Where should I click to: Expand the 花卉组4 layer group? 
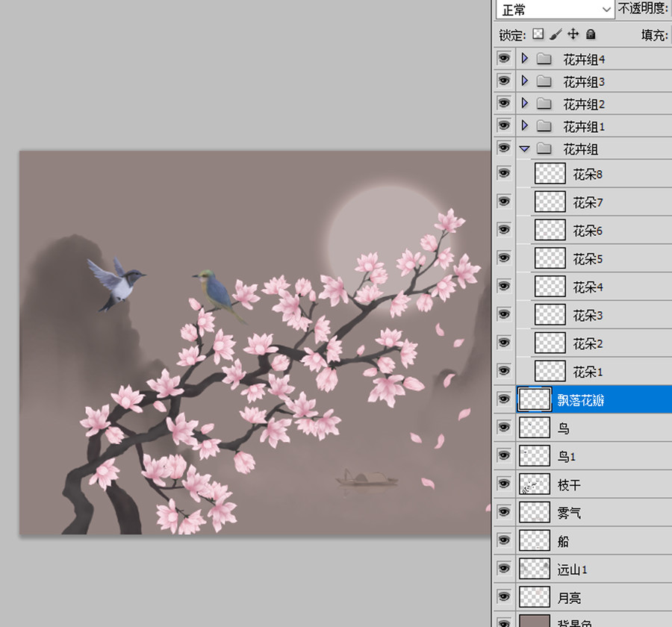pyautogui.click(x=525, y=58)
